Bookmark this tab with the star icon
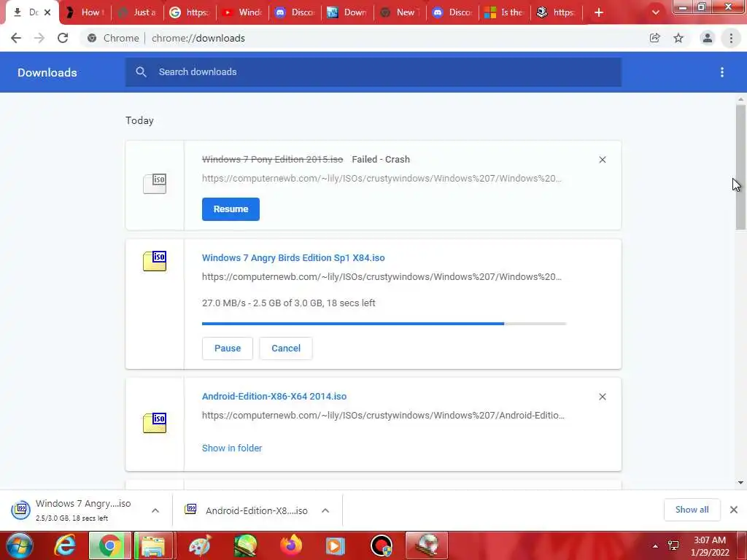 (678, 38)
